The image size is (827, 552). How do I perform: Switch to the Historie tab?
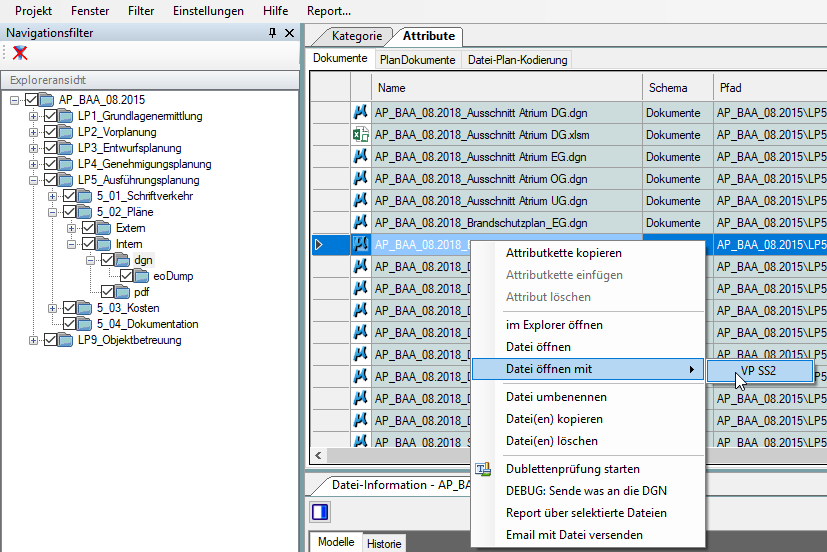click(x=384, y=544)
